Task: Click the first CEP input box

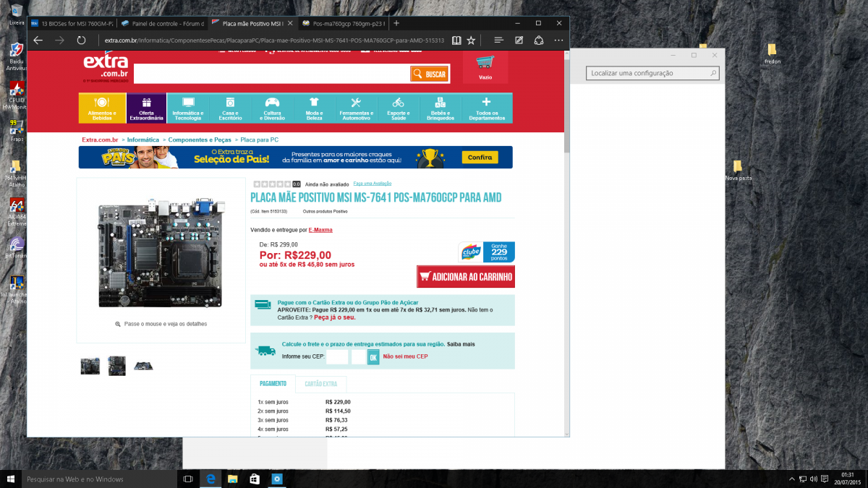Action: click(337, 357)
